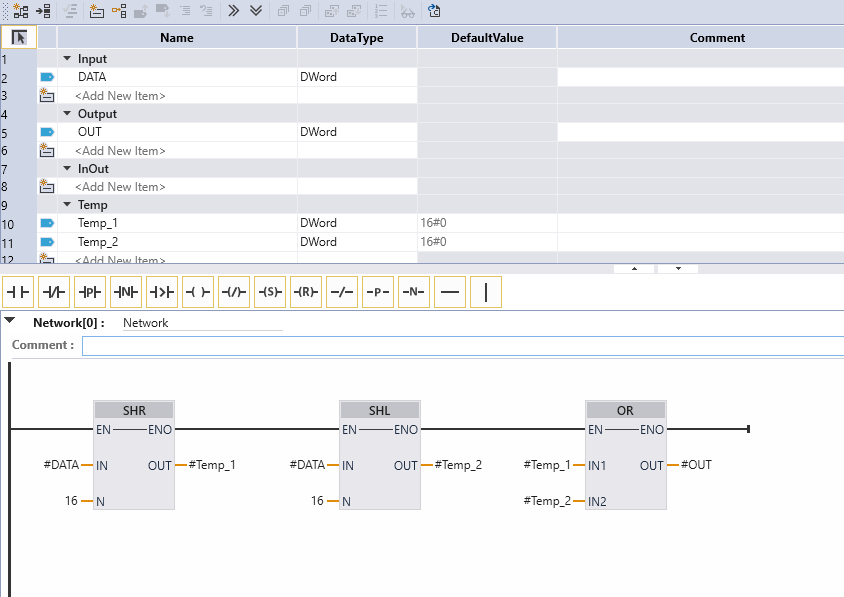844x597 pixels.
Task: Add a negative edge contact
Action: pos(126,292)
